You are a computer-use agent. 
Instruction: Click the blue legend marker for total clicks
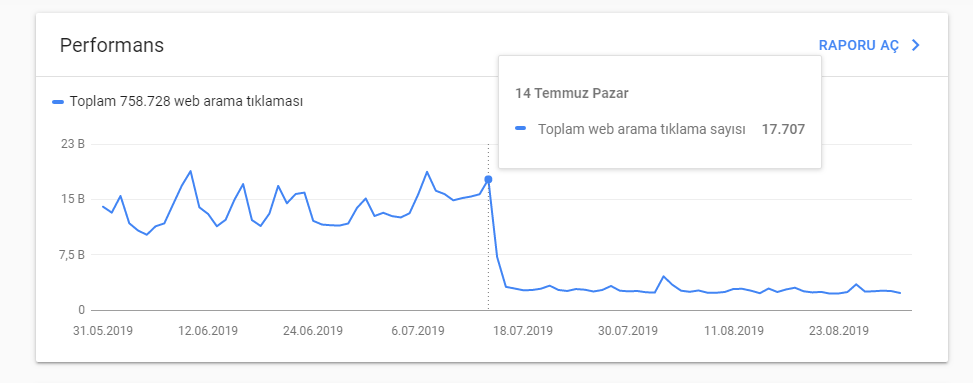[58, 102]
